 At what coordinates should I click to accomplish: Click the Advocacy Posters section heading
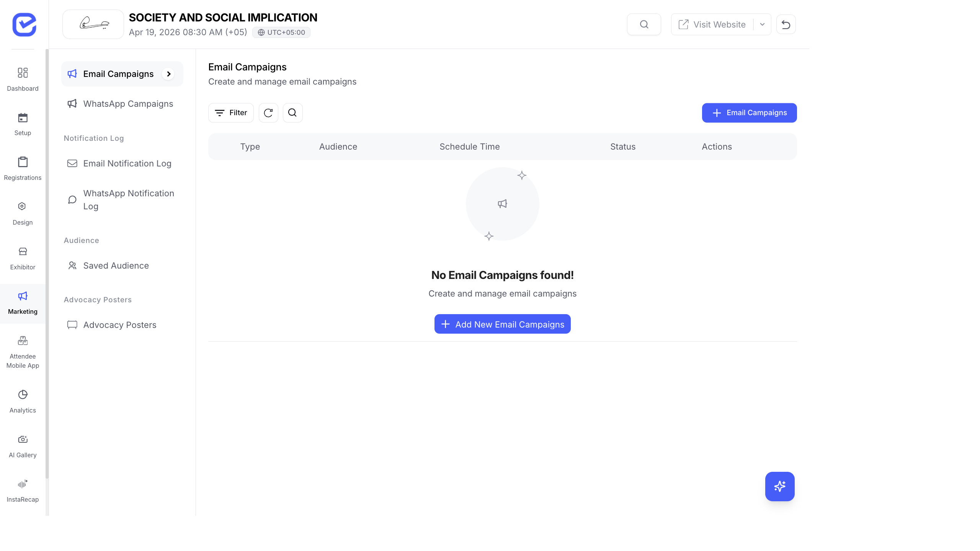tap(98, 300)
